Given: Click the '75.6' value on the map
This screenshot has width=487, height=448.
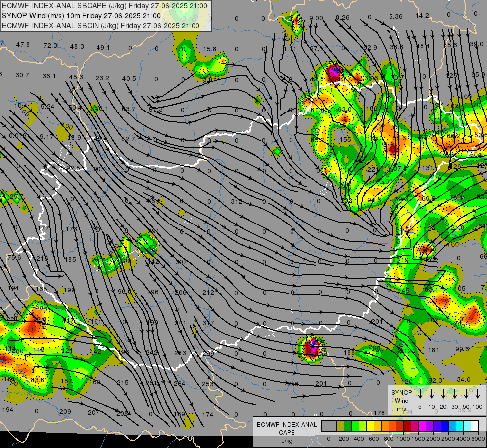Looking at the screenshot, I should pyautogui.click(x=14, y=257).
